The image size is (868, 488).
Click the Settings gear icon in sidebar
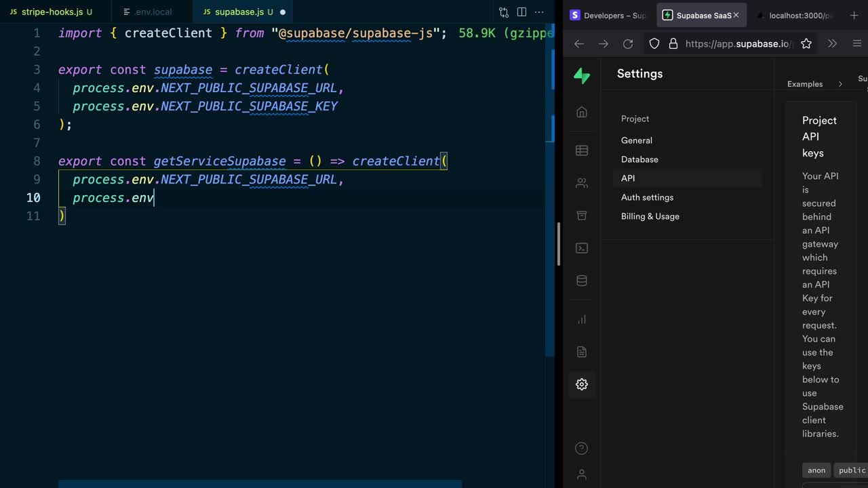click(x=581, y=384)
